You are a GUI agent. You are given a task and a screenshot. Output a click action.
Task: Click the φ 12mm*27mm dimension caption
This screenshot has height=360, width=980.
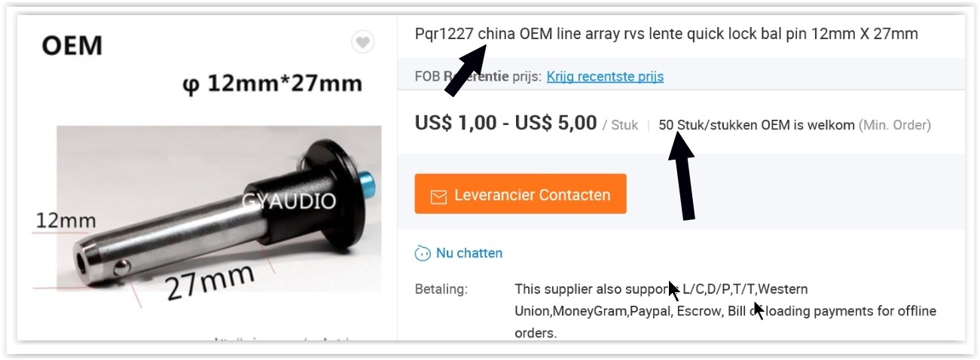tap(272, 83)
